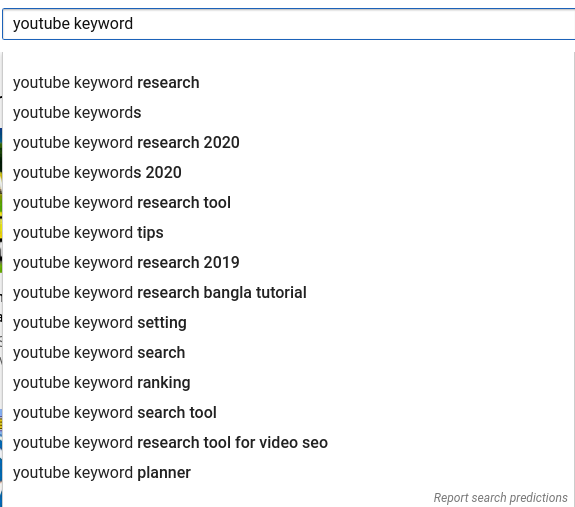The width and height of the screenshot is (575, 507).
Task: Choose 'youtube keyword ranking' from the list
Action: coord(289,383)
